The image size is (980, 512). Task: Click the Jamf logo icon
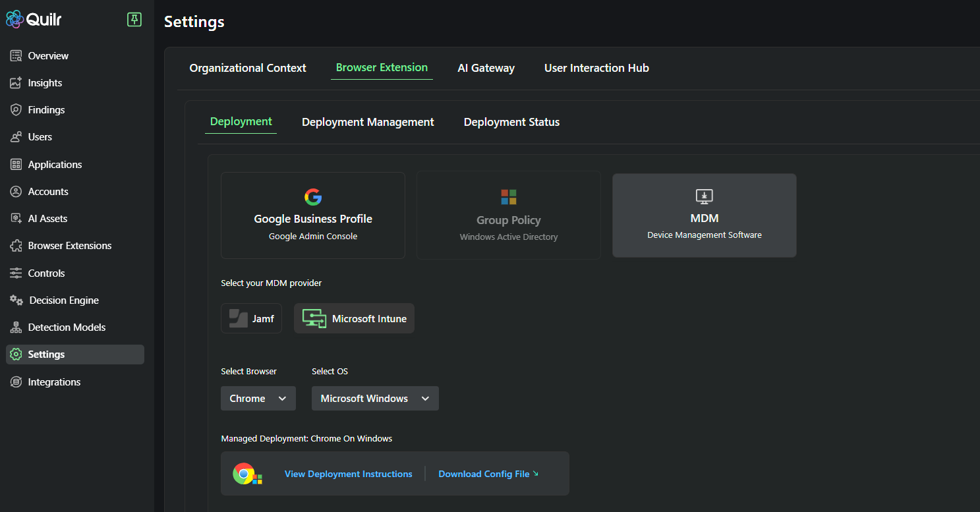(x=238, y=318)
